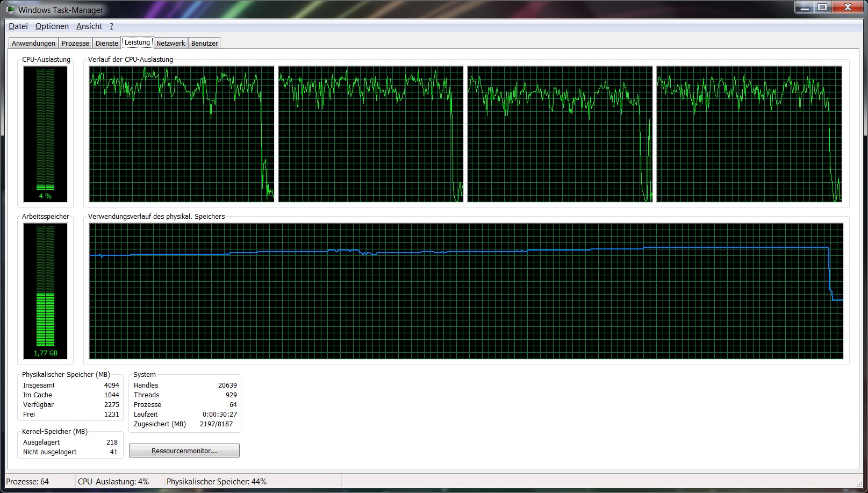
Task: Click the status bar text Prozesse: 64
Action: click(x=27, y=482)
